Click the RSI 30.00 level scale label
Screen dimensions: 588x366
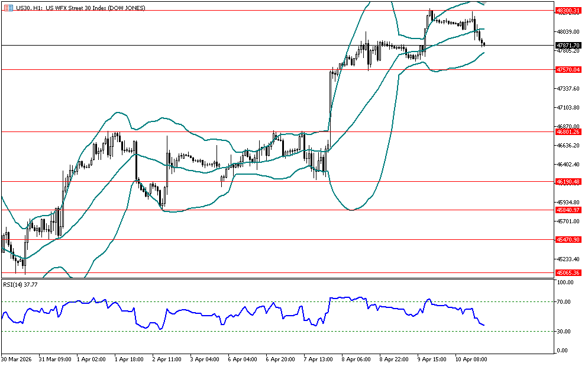(565, 331)
